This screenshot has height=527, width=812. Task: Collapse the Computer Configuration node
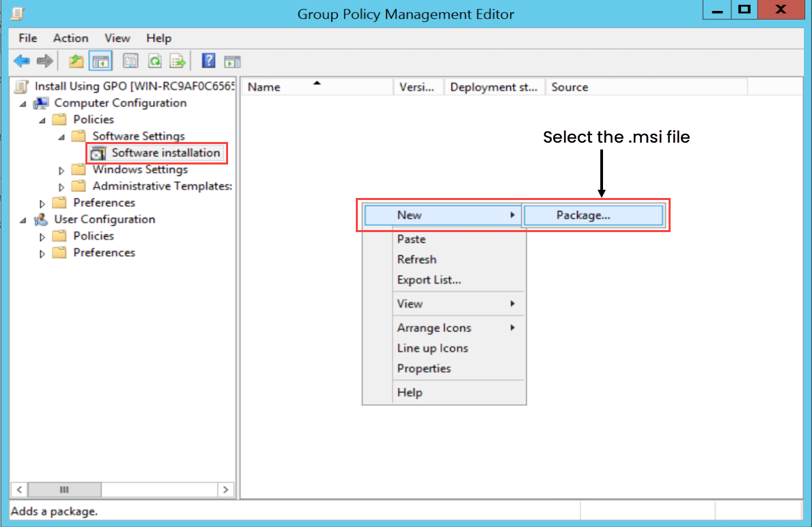[x=24, y=103]
